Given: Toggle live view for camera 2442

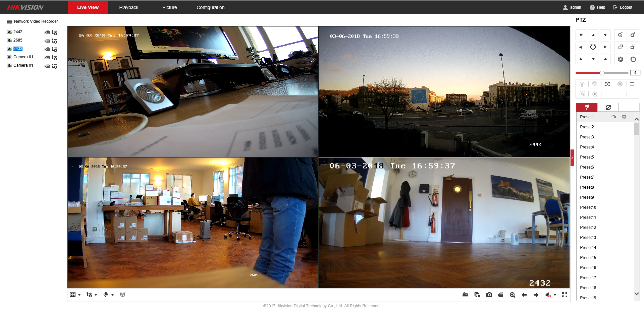Looking at the screenshot, I should pos(47,33).
